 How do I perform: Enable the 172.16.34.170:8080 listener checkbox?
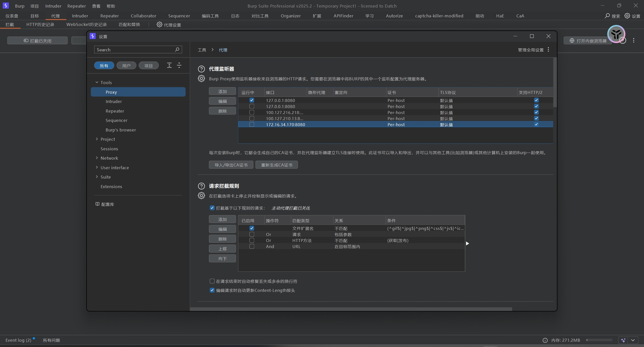[x=252, y=124]
